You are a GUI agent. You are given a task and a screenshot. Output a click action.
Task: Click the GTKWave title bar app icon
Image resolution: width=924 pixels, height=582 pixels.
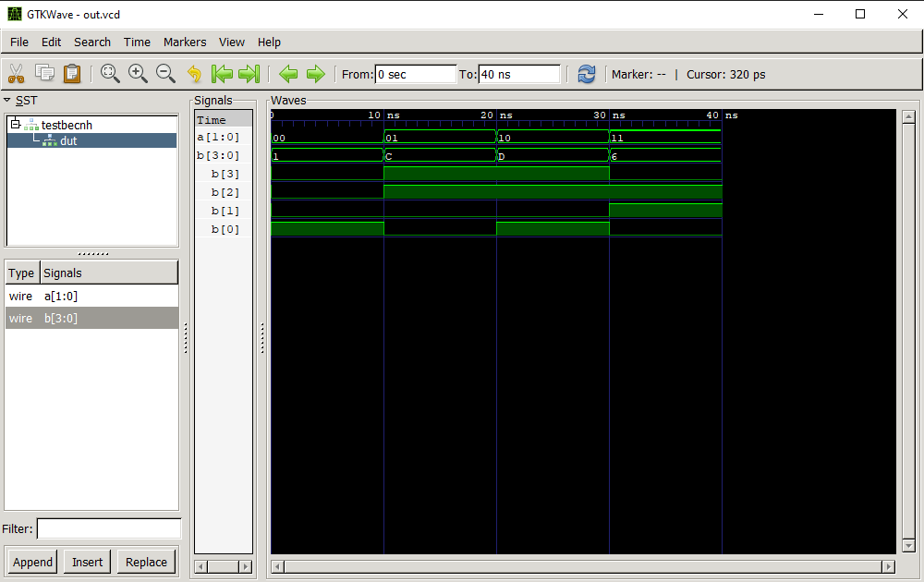[x=14, y=14]
